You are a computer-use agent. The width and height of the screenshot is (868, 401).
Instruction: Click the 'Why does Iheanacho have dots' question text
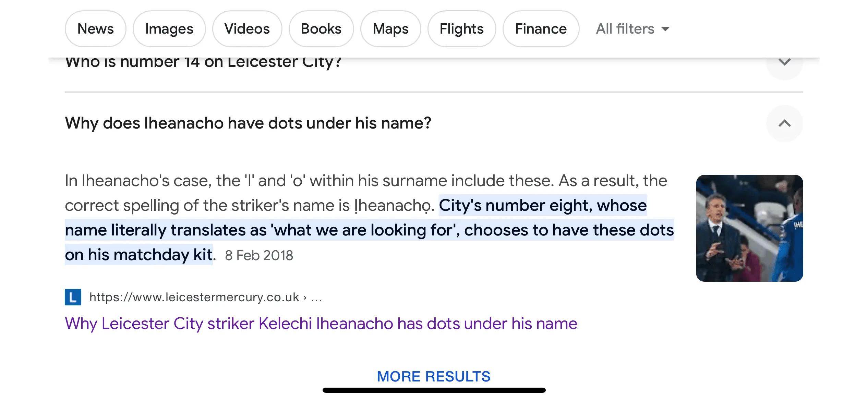[x=248, y=123]
